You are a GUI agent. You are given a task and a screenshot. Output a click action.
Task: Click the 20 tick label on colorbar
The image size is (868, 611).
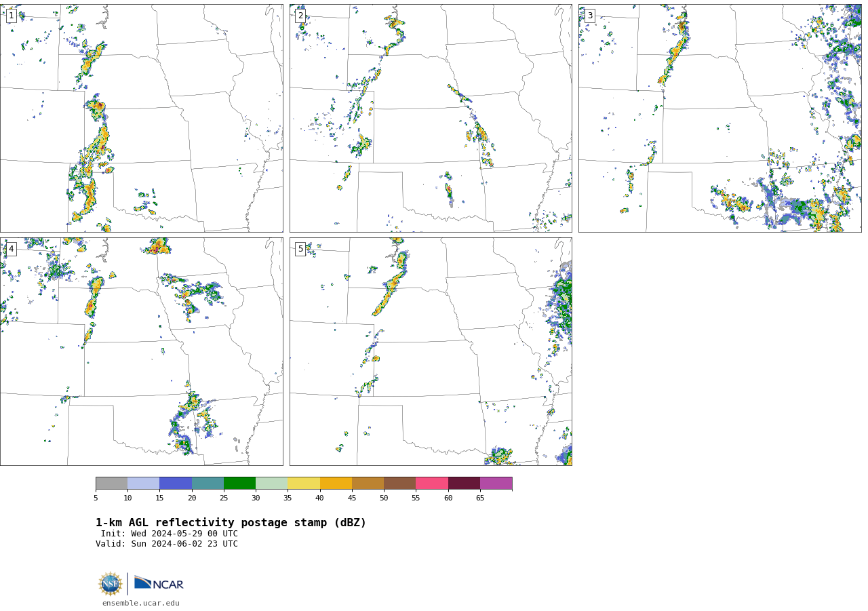(192, 498)
